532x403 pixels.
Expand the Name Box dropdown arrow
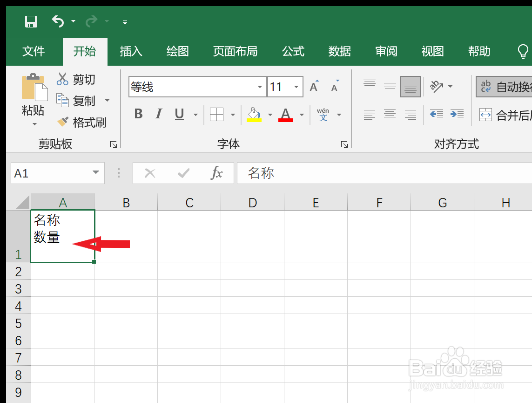click(x=96, y=172)
